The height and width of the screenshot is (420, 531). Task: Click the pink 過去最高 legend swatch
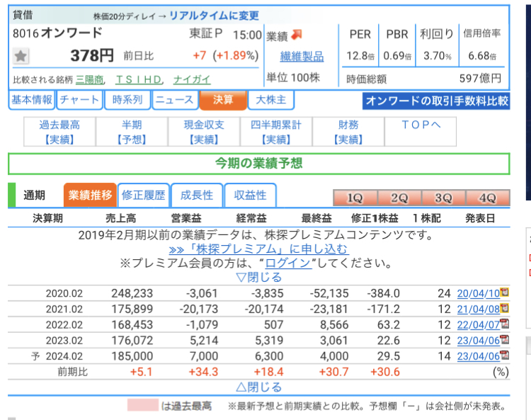[143, 405]
